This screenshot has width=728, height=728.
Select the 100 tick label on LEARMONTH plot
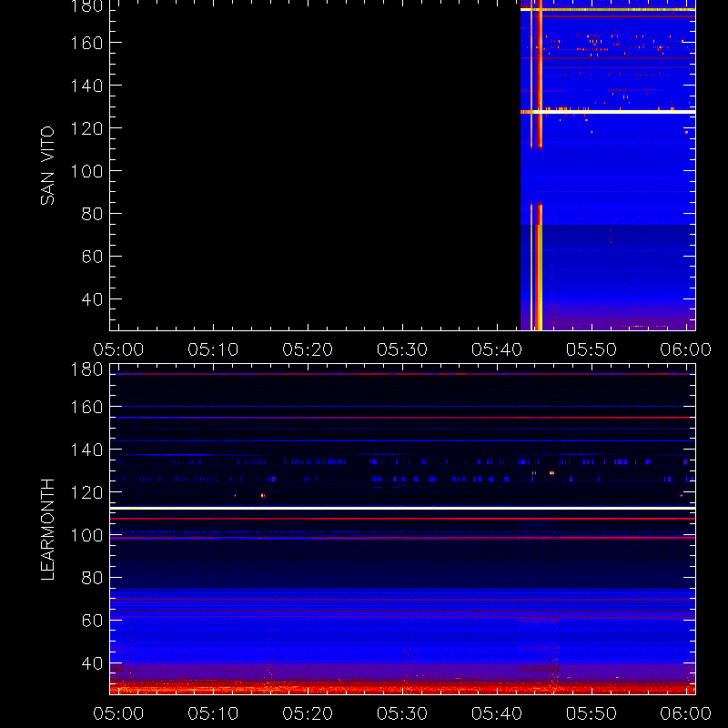[x=86, y=535]
